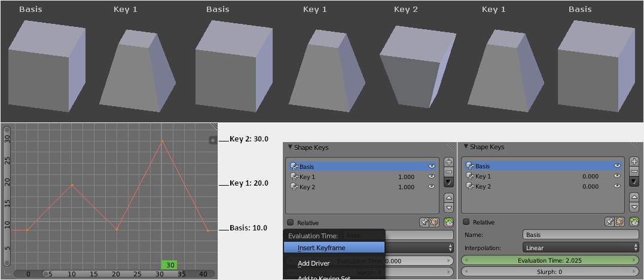Remove shape key with minus in left panel
The height and width of the screenshot is (280, 644).
click(x=449, y=172)
